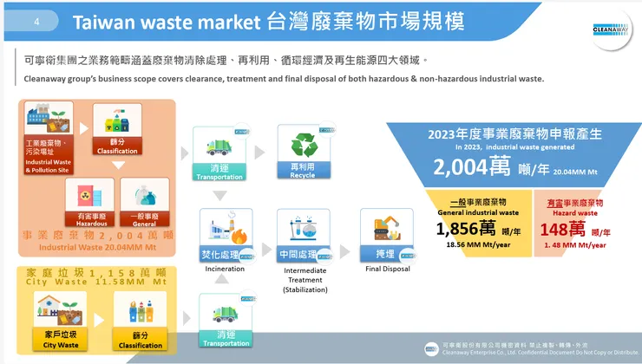Click the white arrow between City Waste and Classification
Screen dimensions: 642x364
coord(99,321)
